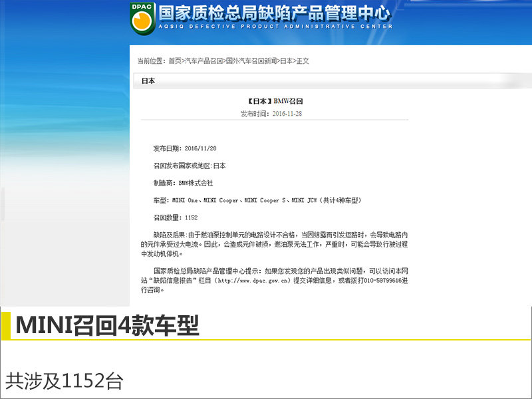Image resolution: width=532 pixels, height=399 pixels.
Task: Click the headline MINI召回4款车型
Action: 107,325
